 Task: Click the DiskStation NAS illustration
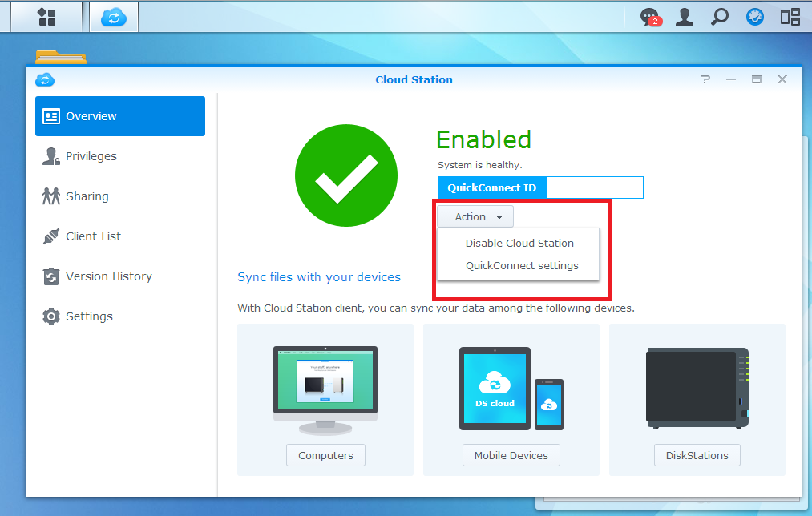(697, 388)
